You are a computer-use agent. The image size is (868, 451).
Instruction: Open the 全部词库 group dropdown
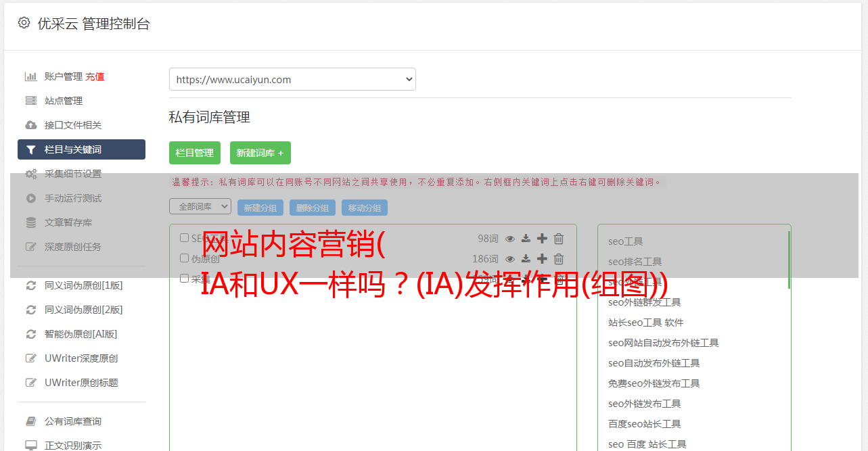[200, 206]
